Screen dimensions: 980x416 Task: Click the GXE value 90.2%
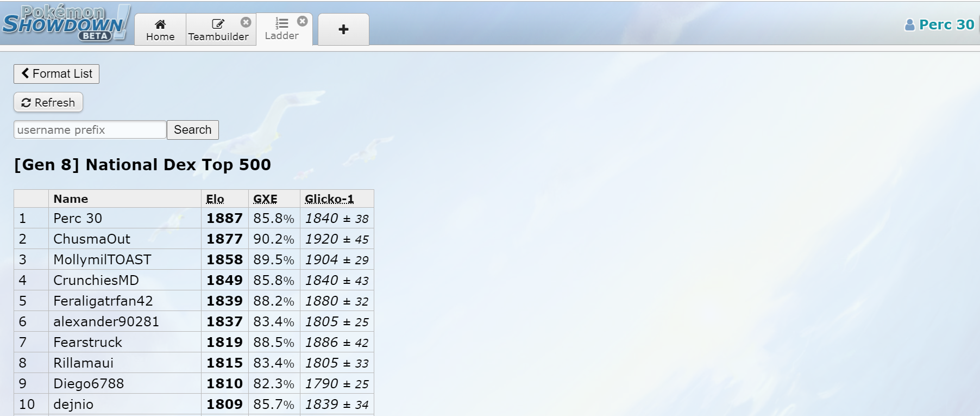coord(274,239)
